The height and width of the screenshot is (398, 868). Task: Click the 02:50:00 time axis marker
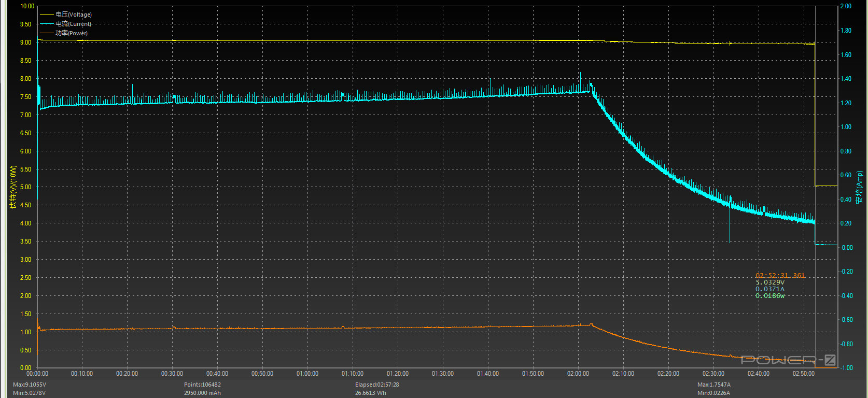pyautogui.click(x=803, y=374)
